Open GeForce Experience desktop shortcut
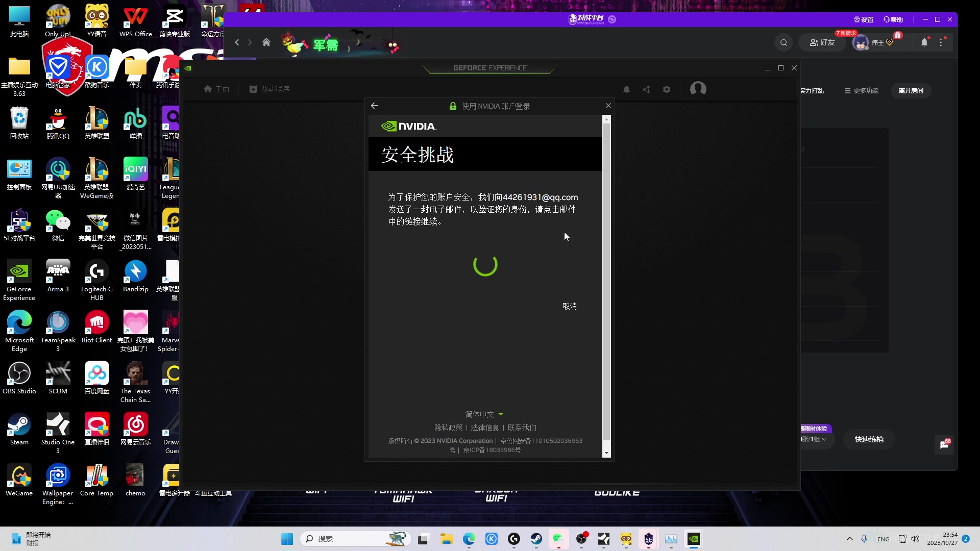This screenshot has height=551, width=980. 19,280
